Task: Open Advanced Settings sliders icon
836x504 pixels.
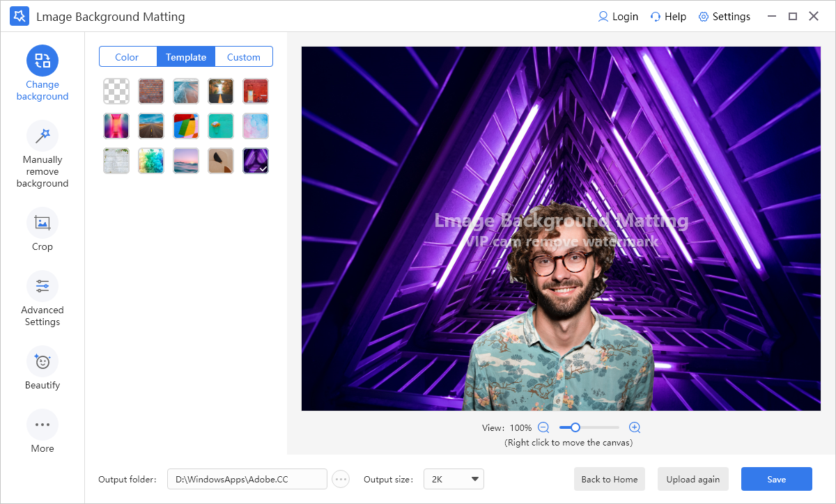Action: point(42,286)
